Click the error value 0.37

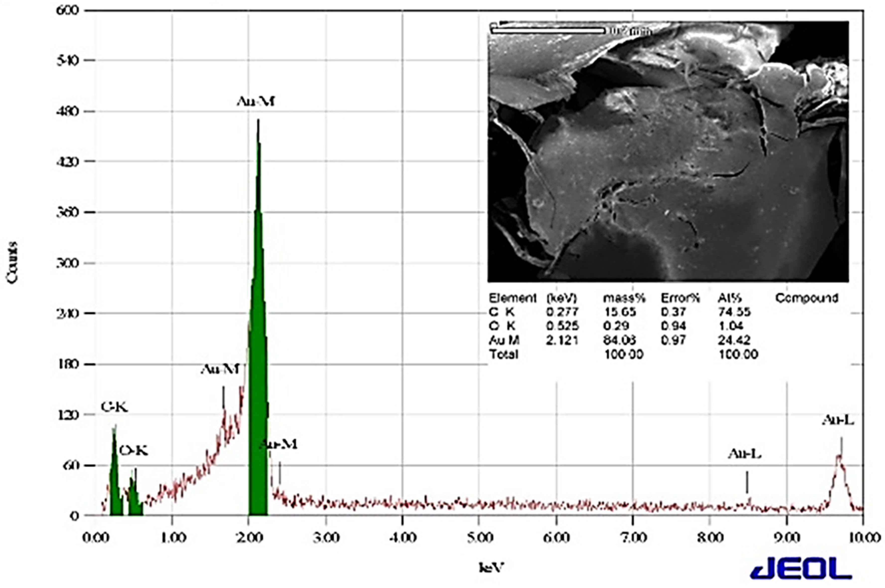click(674, 312)
